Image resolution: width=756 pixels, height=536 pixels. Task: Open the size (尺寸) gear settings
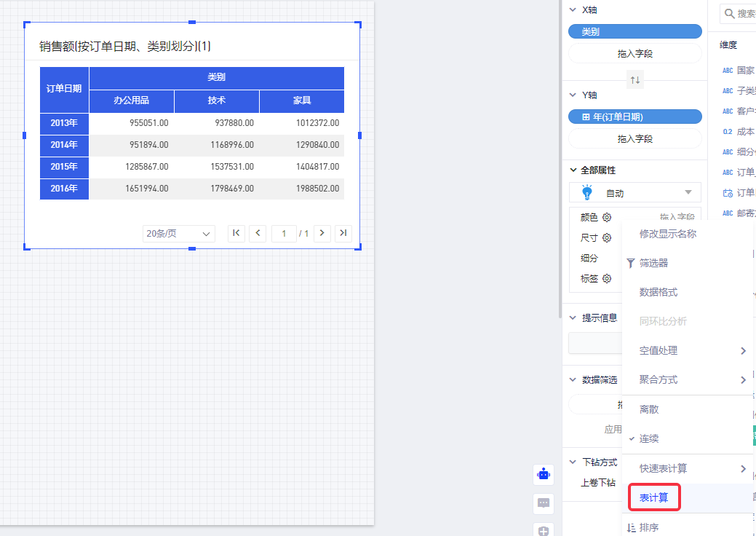(606, 237)
